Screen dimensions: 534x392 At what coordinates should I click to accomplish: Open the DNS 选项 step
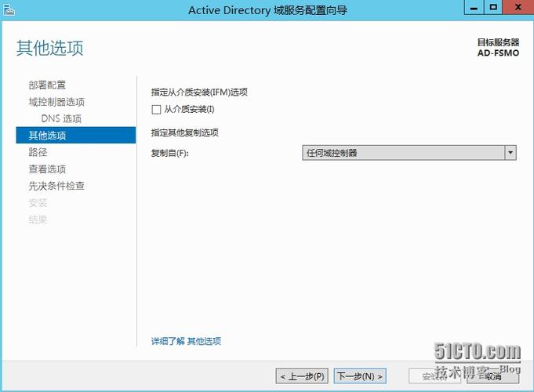[x=61, y=118]
